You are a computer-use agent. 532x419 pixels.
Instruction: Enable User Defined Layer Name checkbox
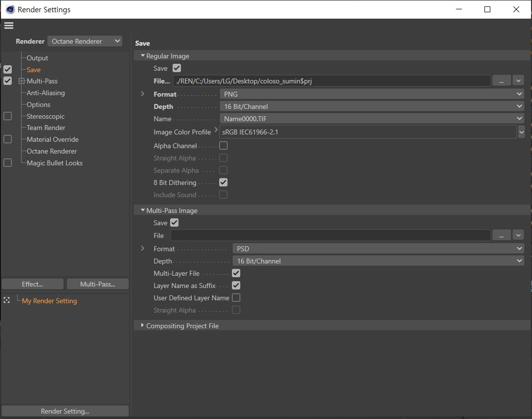click(236, 297)
